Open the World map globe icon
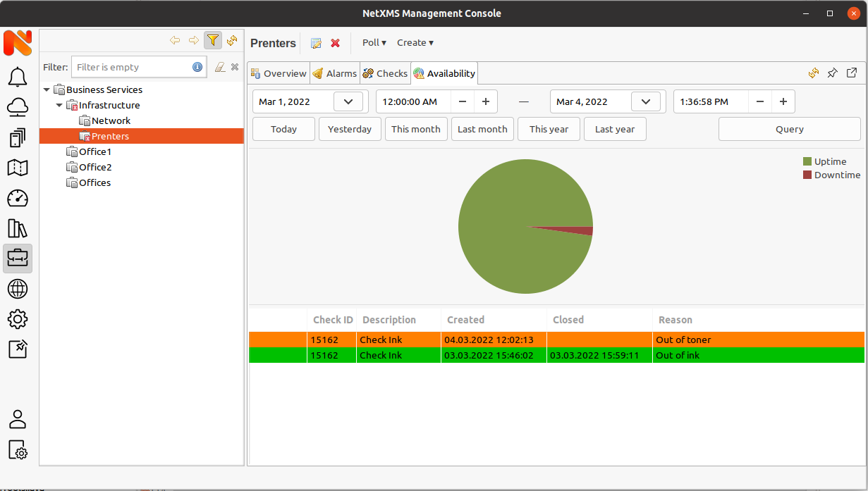The image size is (868, 491). pos(18,289)
